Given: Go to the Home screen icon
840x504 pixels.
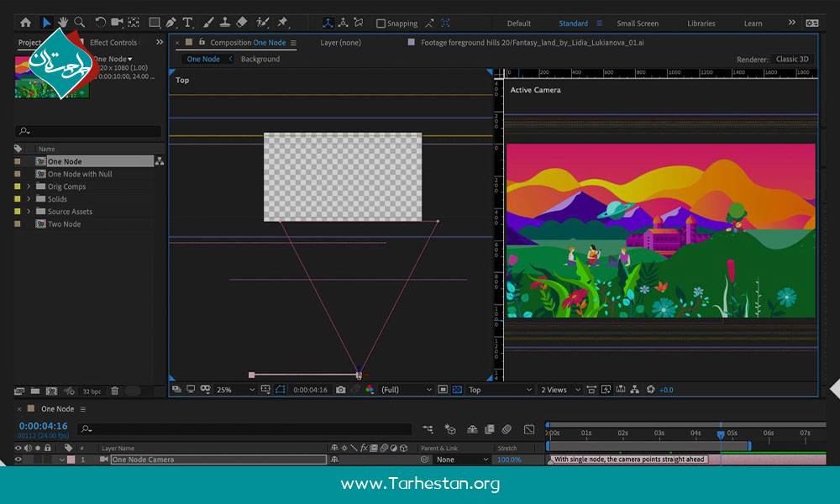Looking at the screenshot, I should coord(25,23).
